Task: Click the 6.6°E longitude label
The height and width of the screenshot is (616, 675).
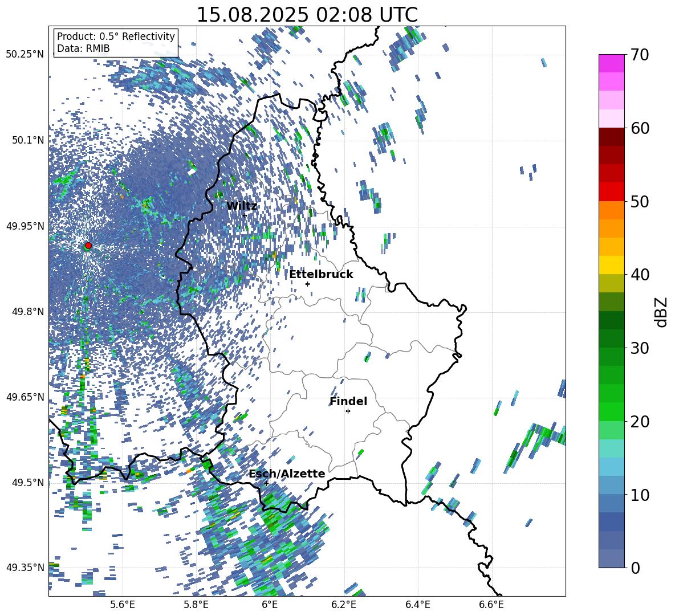Action: pyautogui.click(x=491, y=605)
